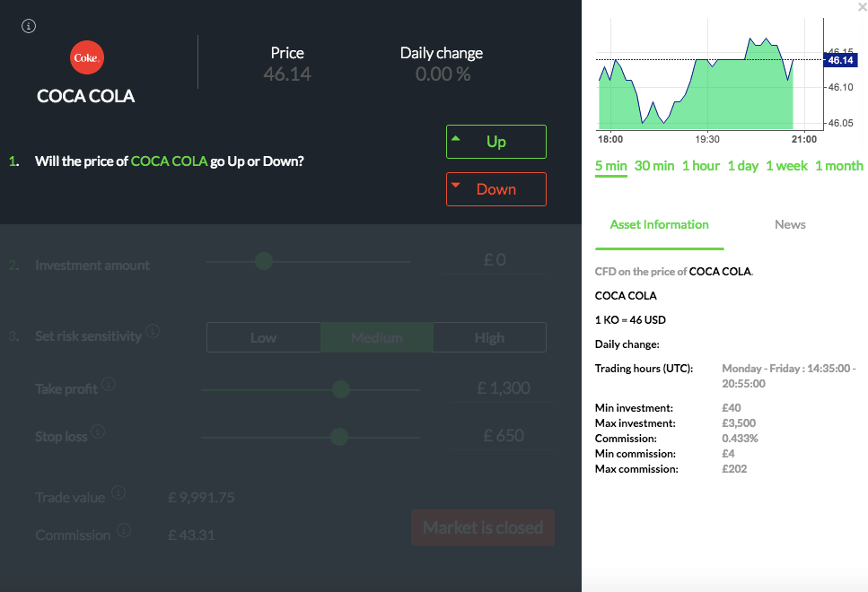Viewport: 868px width, 592px height.
Task: Click the info icon next to Trade value
Action: (x=118, y=492)
